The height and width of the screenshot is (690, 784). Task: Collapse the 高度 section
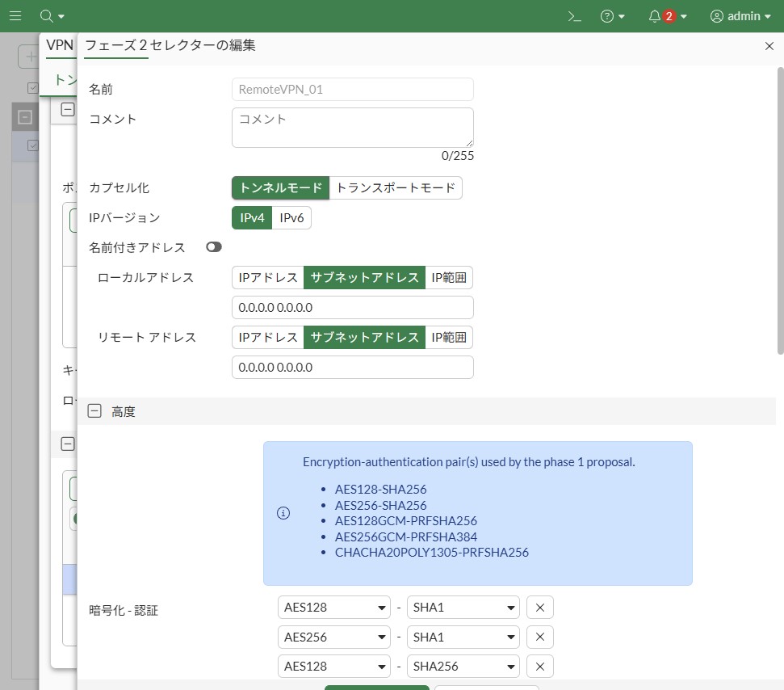click(x=94, y=411)
